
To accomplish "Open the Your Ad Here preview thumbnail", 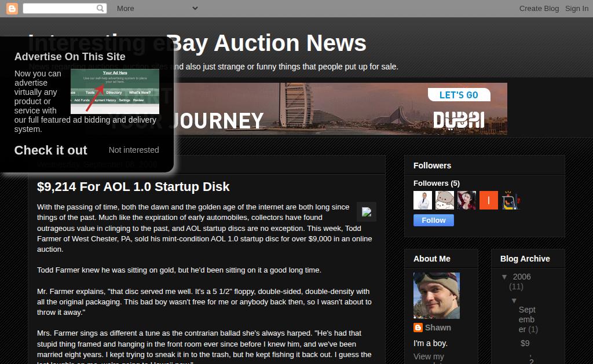I will pos(115,91).
